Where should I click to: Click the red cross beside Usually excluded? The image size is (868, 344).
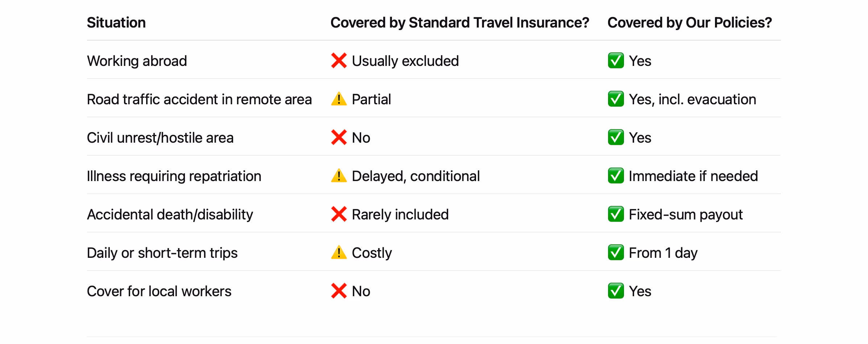pyautogui.click(x=339, y=60)
